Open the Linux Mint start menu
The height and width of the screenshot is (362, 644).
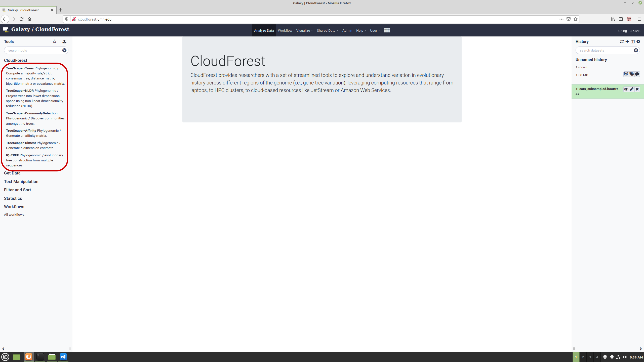(x=5, y=357)
